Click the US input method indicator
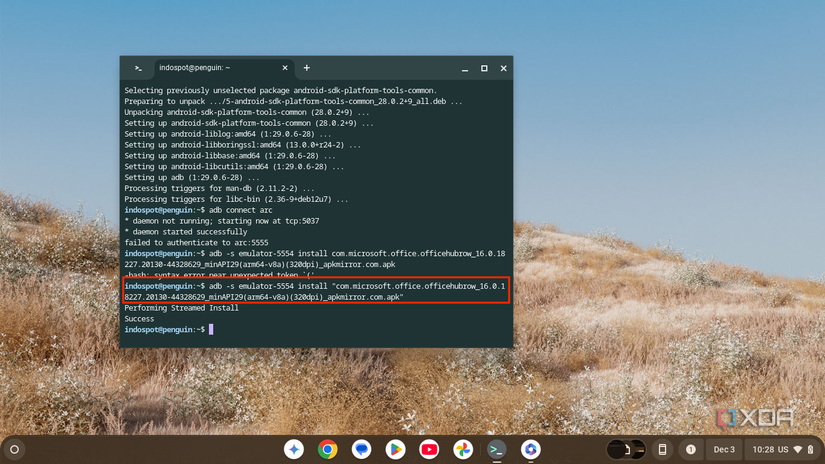825x464 pixels. pyautogui.click(x=783, y=449)
